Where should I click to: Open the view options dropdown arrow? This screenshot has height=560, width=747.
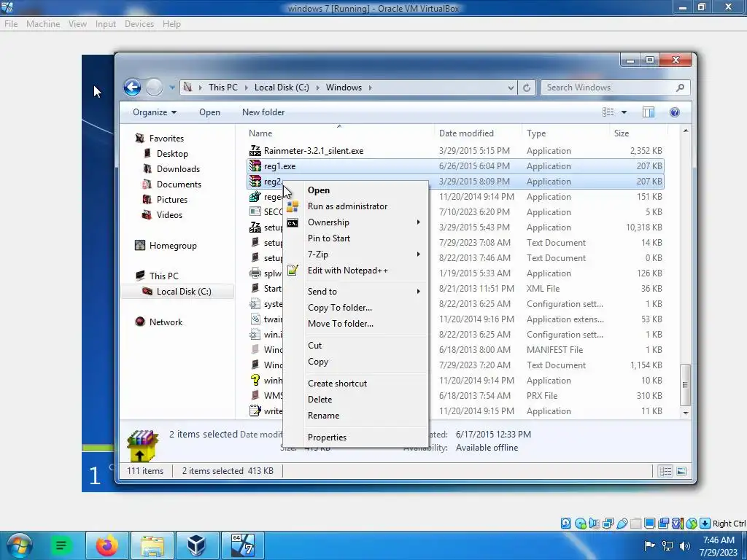(x=624, y=112)
